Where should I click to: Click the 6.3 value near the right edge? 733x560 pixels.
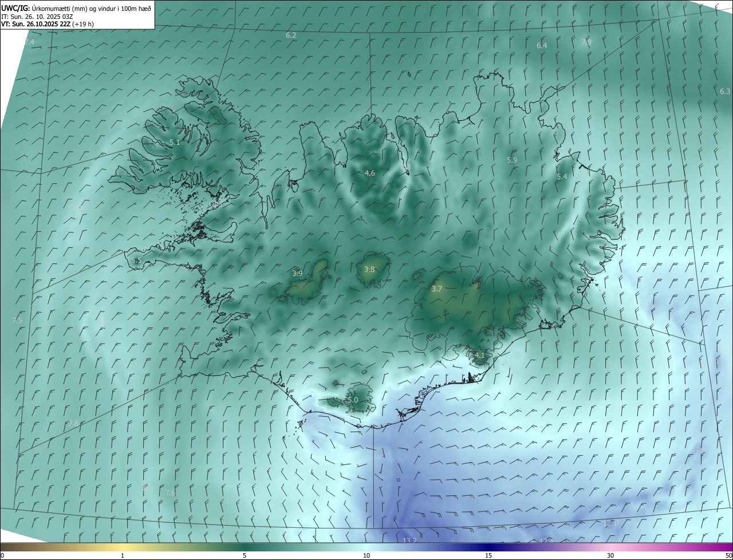pos(725,92)
